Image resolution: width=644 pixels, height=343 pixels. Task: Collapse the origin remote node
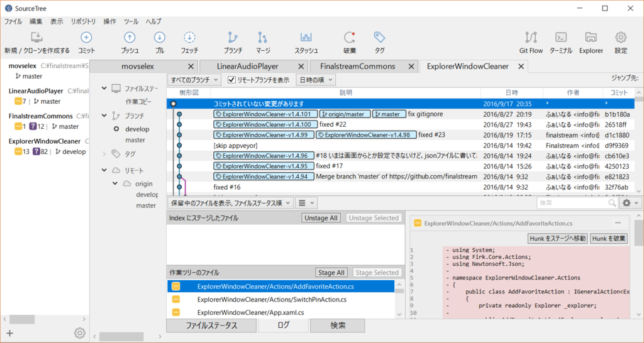116,183
